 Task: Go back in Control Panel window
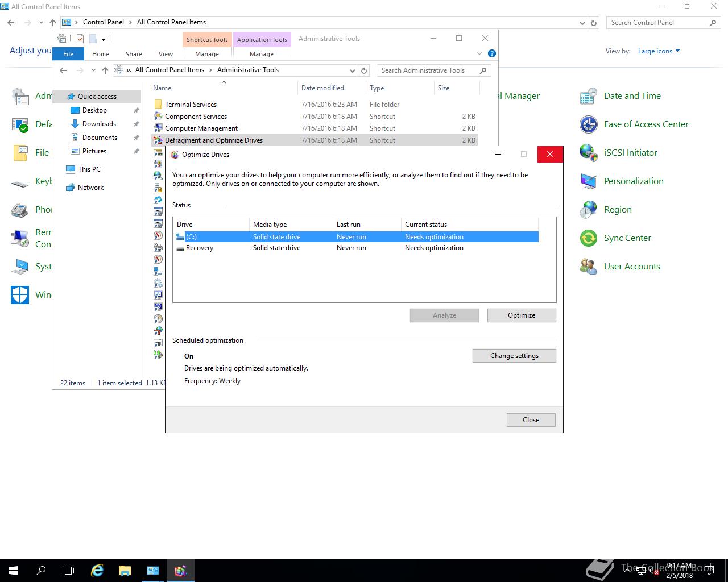click(11, 23)
